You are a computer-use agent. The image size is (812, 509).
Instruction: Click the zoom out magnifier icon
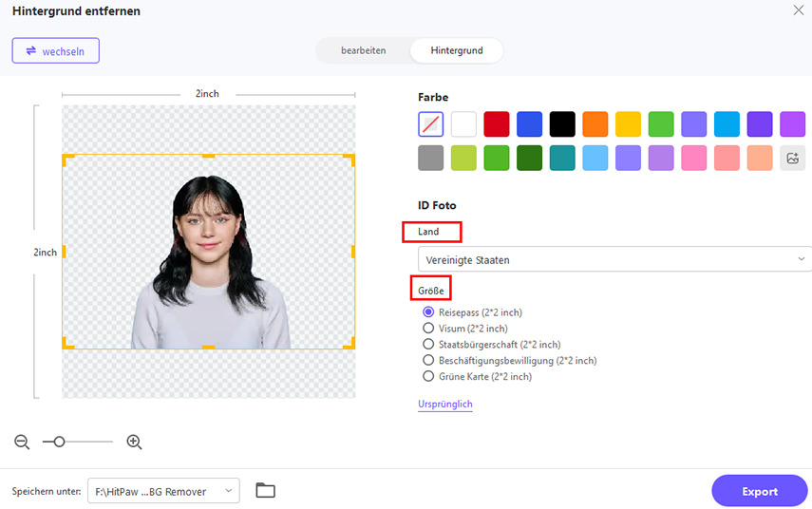pyautogui.click(x=22, y=442)
